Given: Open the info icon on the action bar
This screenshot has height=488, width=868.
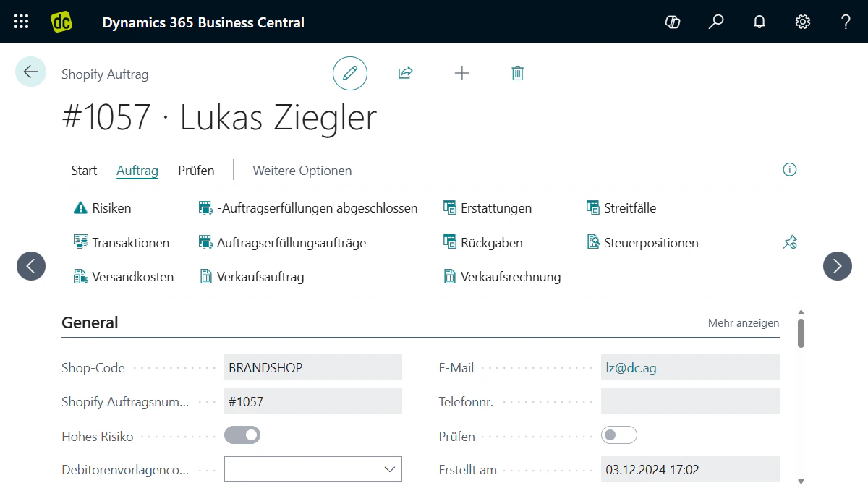Looking at the screenshot, I should [x=790, y=170].
